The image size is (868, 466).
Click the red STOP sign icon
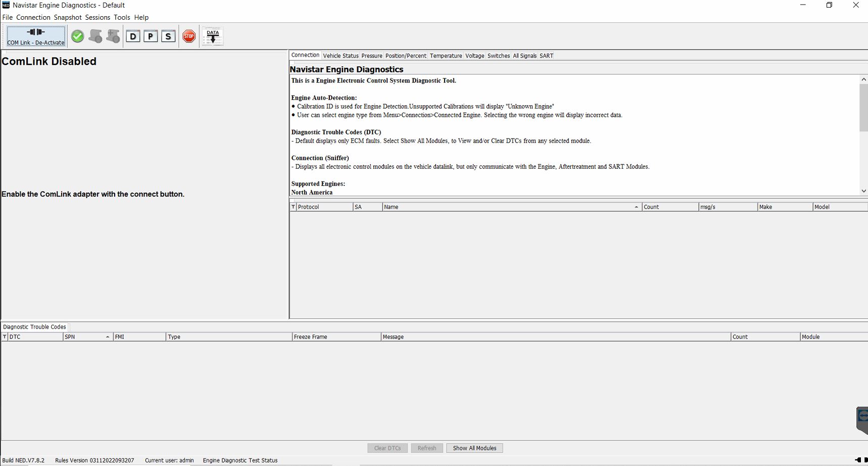(x=189, y=36)
